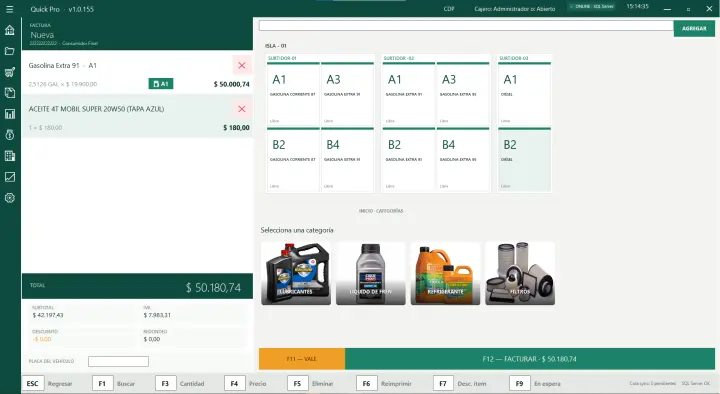720x394 pixels.
Task: Click the ISLA - 01 label
Action: (x=276, y=46)
